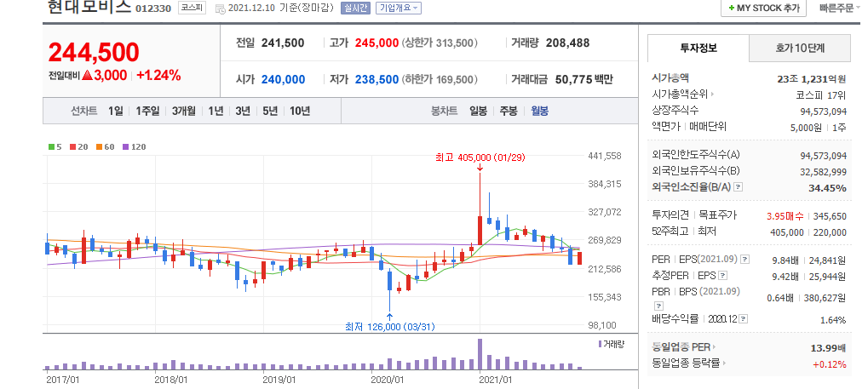Image resolution: width=868 pixels, height=389 pixels.
Task: Click the red 20 moving average swatch
Action: (72, 147)
